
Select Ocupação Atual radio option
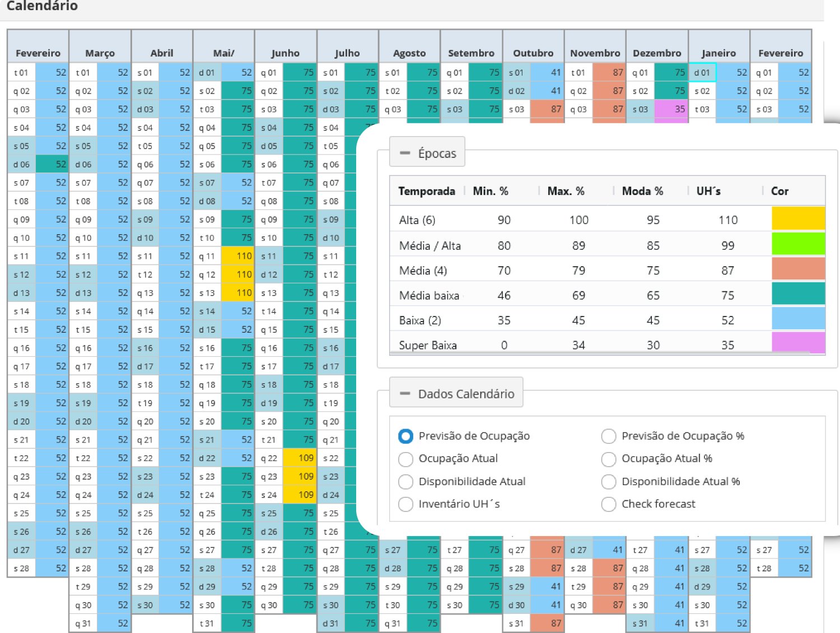[406, 459]
